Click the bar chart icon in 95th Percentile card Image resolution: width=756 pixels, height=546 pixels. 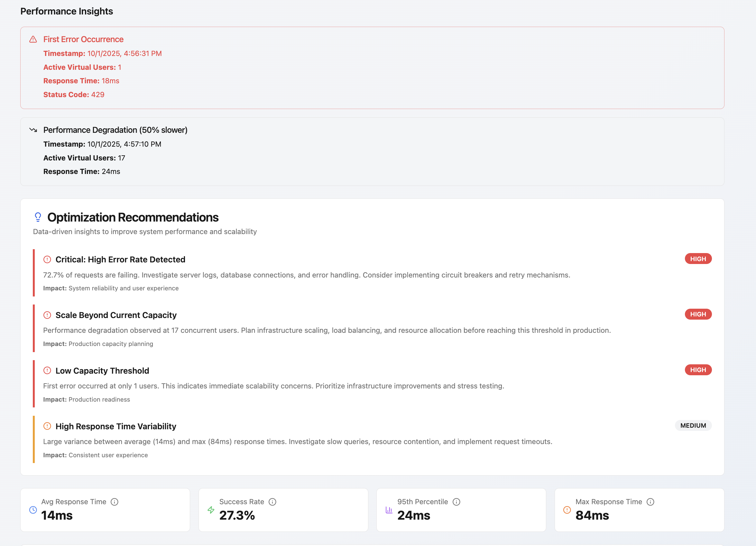(x=389, y=510)
